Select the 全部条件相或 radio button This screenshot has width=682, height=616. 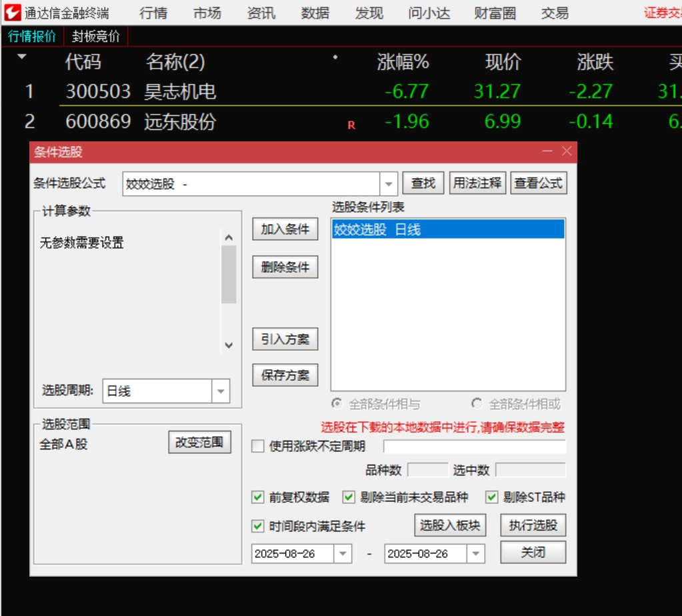click(x=477, y=404)
